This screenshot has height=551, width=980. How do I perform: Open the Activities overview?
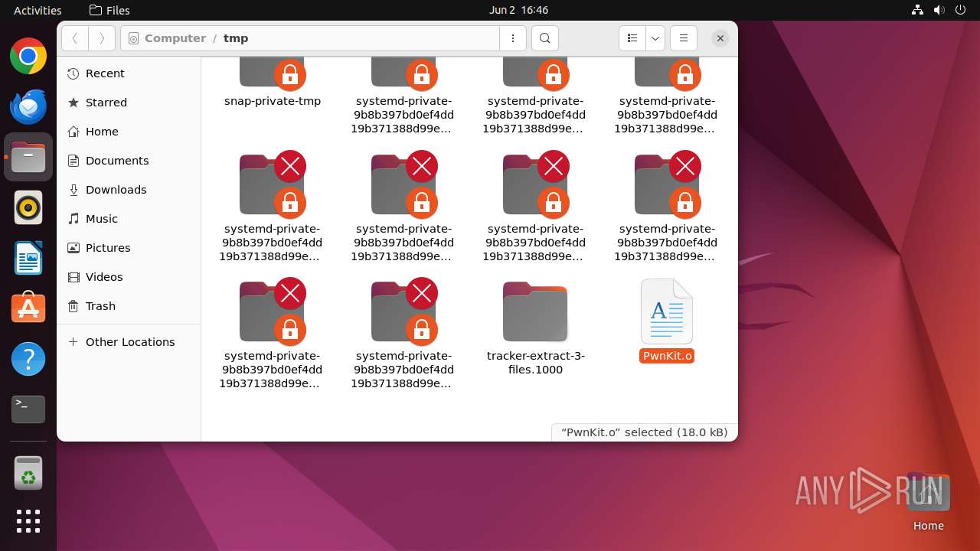pos(38,10)
